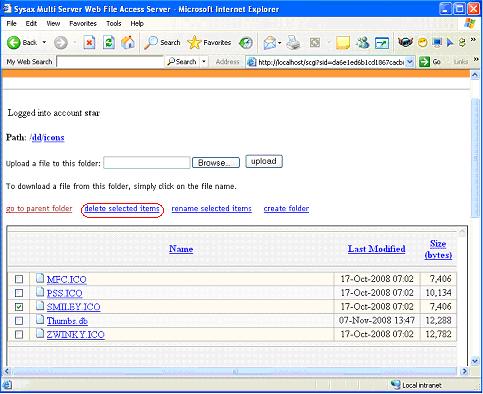Click the grey Forward arrow button
This screenshot has width=483, height=394.
tap(61, 43)
